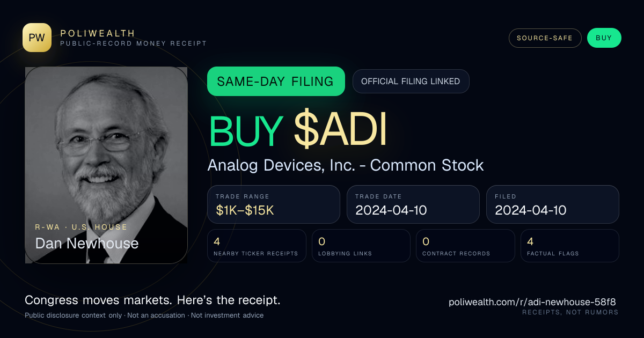Click the R-WA · U.S. HOUSE label

pos(82,227)
